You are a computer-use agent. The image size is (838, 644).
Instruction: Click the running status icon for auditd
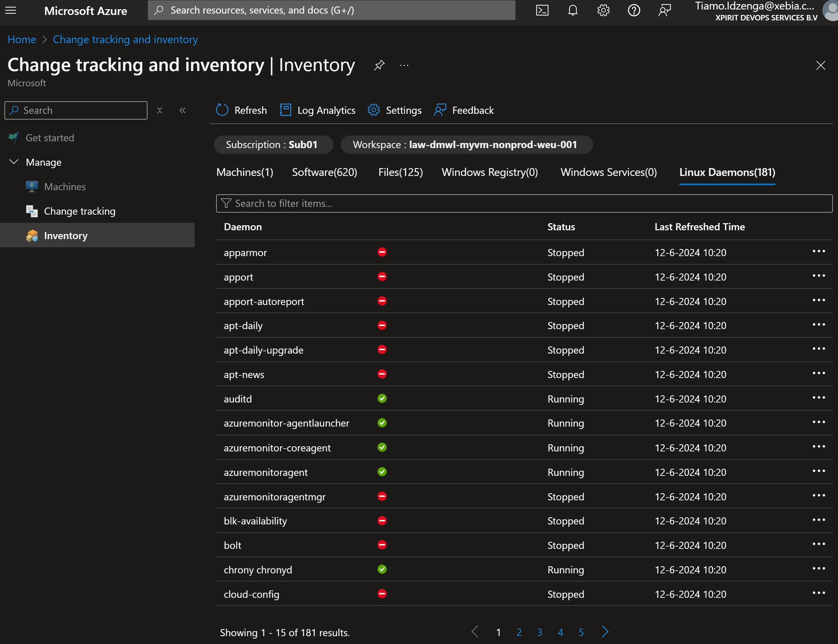382,398
